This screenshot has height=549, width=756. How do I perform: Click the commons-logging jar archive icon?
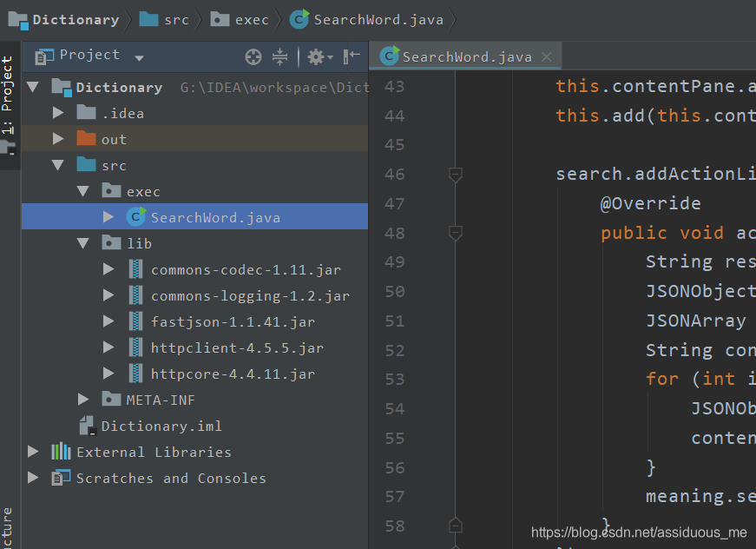click(136, 295)
